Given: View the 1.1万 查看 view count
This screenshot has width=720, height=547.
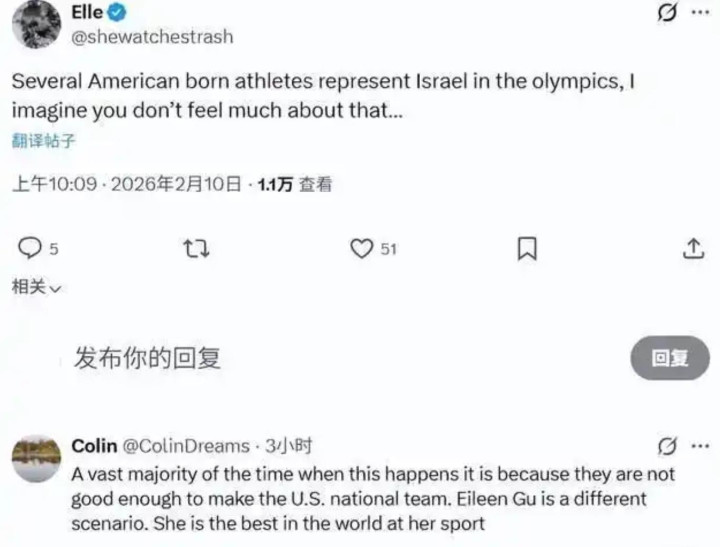Looking at the screenshot, I should [x=294, y=184].
